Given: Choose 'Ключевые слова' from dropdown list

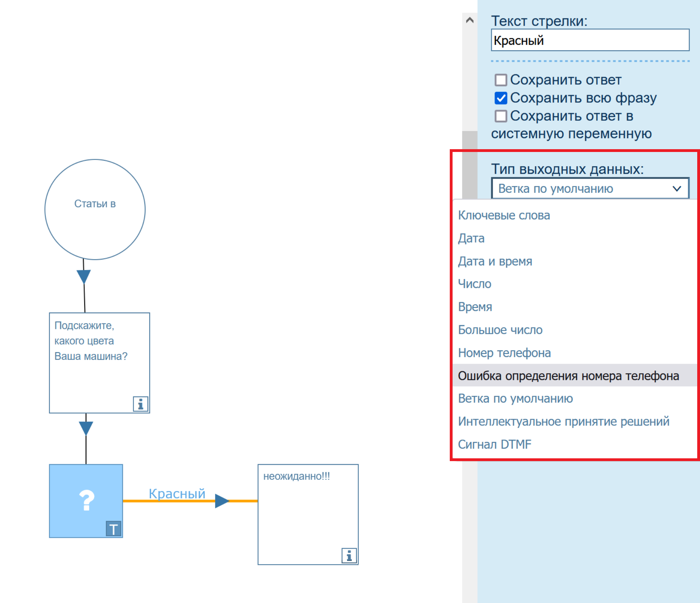Looking at the screenshot, I should click(x=504, y=215).
